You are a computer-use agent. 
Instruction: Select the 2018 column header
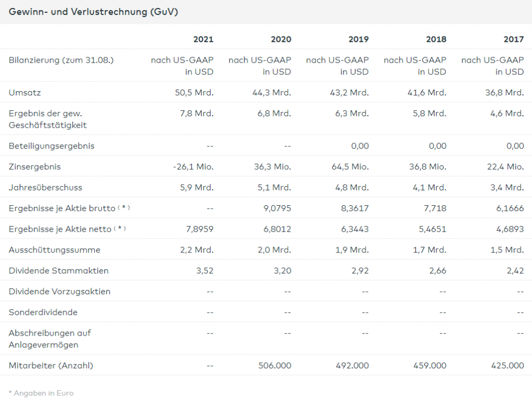pyautogui.click(x=436, y=39)
